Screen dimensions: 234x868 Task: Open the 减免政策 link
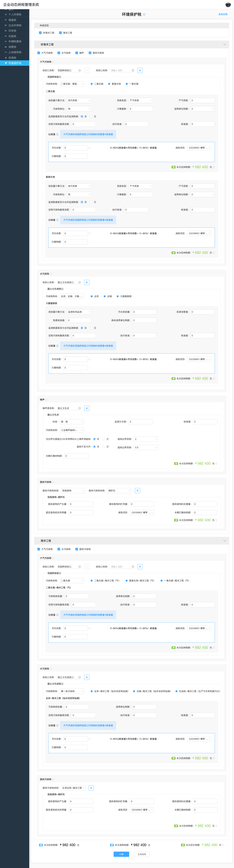tap(223, 14)
